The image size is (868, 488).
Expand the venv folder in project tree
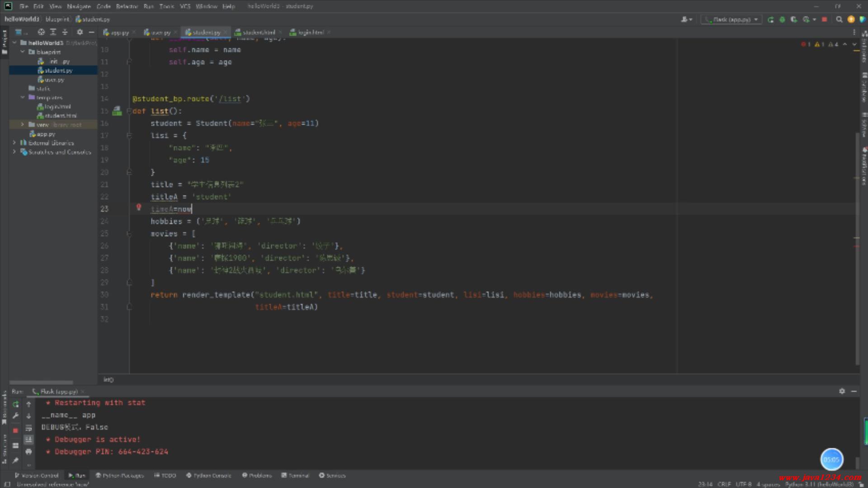pos(22,124)
